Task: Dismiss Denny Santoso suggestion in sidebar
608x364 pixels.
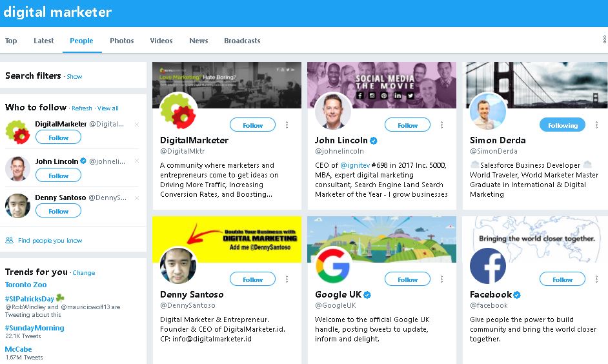Action: point(136,198)
